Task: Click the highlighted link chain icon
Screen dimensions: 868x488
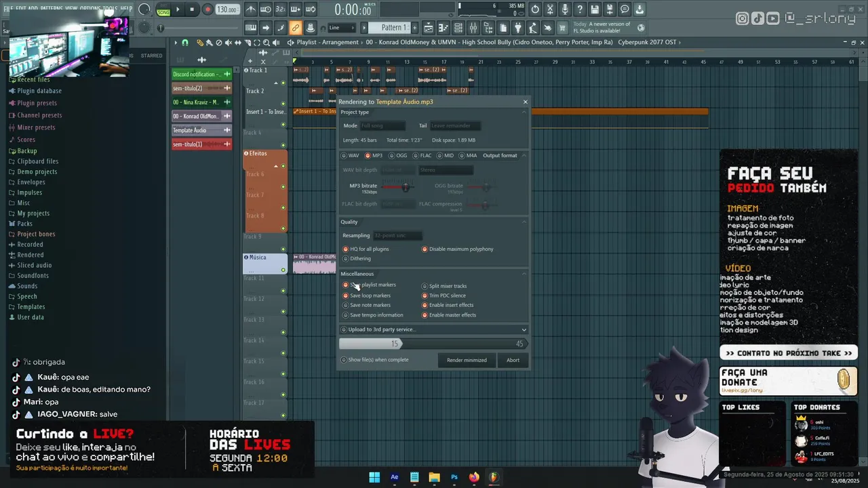Action: [295, 28]
